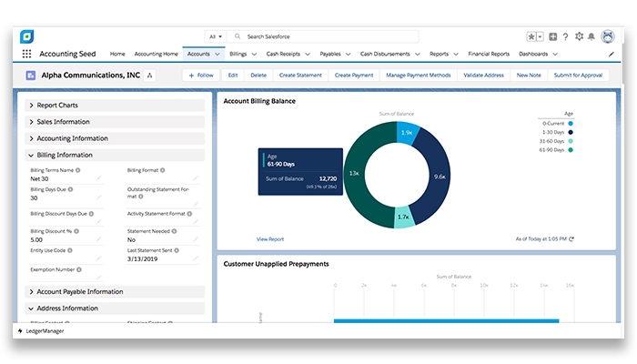Go to the Accounting Home tab
This screenshot has width=637, height=364.
click(156, 55)
